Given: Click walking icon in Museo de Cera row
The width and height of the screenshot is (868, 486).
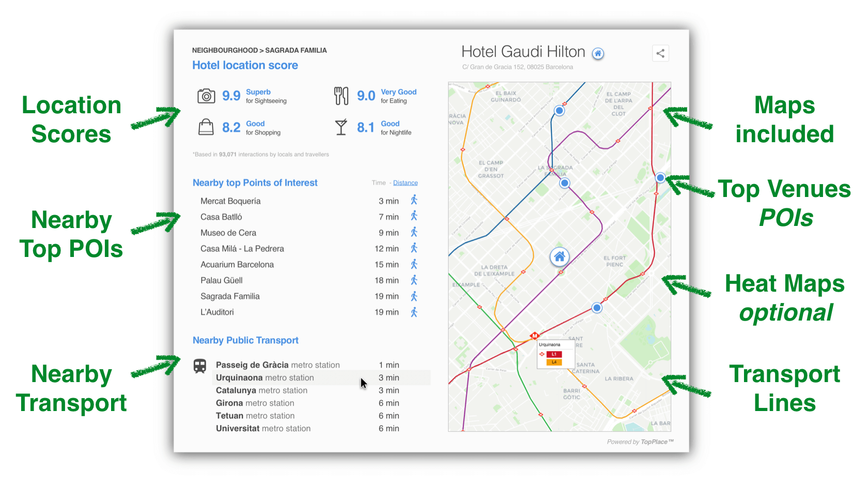Looking at the screenshot, I should pyautogui.click(x=414, y=232).
